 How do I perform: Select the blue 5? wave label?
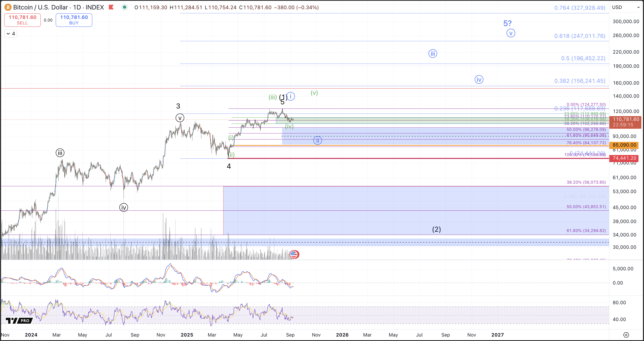(507, 23)
